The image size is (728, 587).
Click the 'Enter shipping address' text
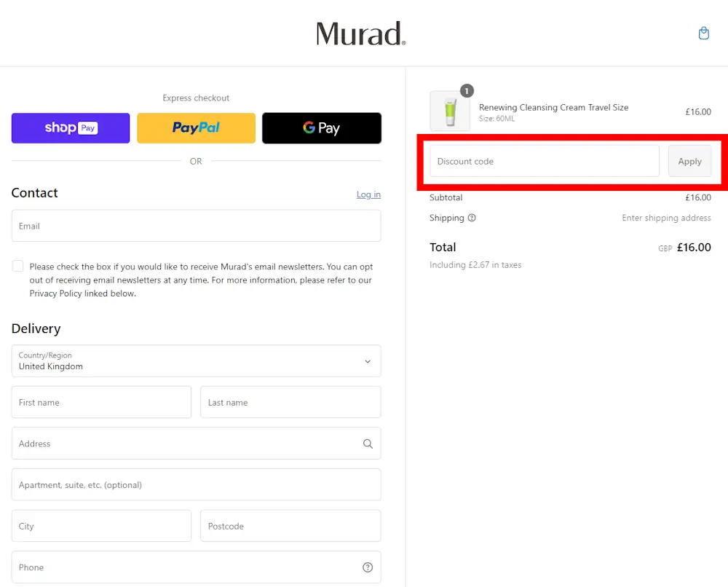point(666,218)
